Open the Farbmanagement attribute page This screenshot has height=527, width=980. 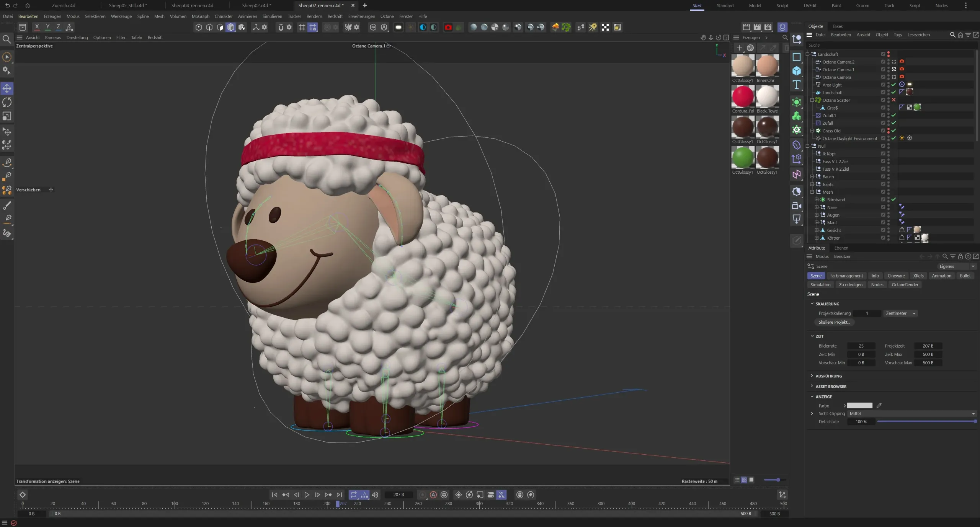(846, 276)
